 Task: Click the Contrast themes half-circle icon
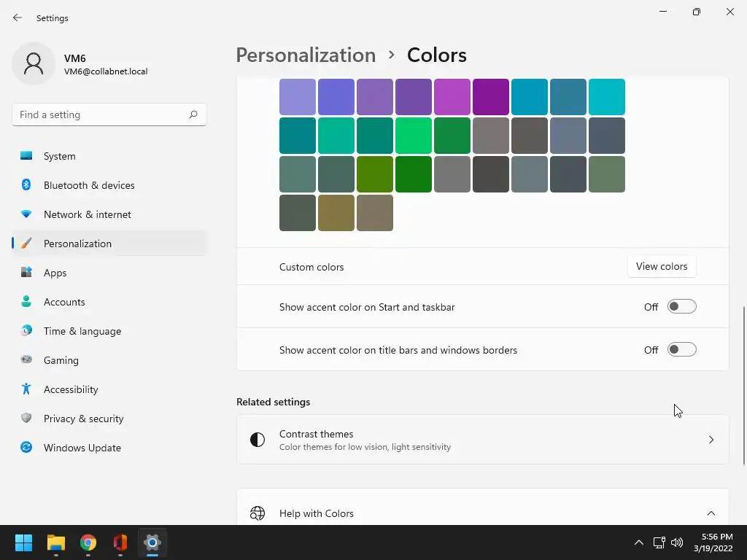click(x=258, y=440)
